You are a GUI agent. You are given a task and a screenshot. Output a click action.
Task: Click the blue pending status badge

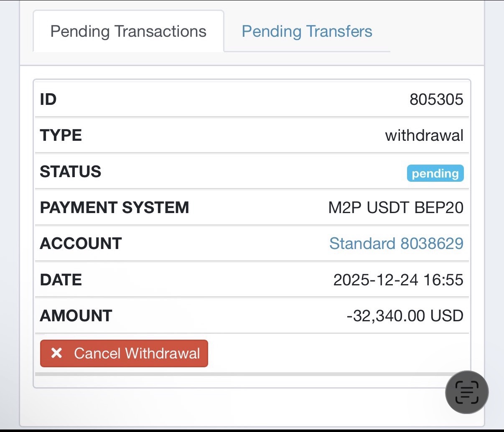[435, 173]
